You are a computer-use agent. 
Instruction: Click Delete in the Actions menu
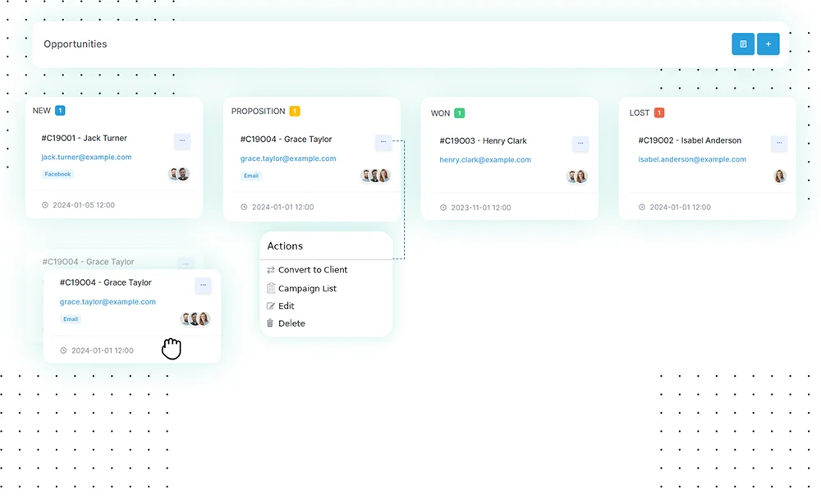point(291,323)
